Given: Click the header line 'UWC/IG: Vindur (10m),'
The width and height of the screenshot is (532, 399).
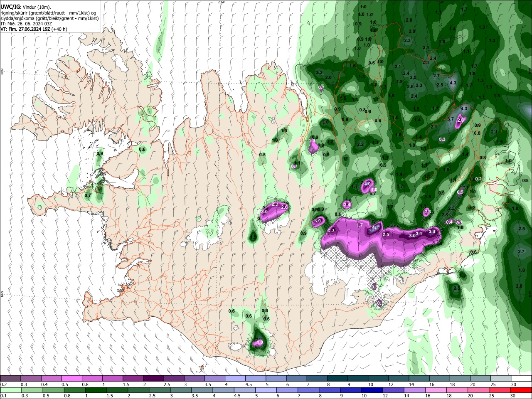Looking at the screenshot, I should point(25,7).
